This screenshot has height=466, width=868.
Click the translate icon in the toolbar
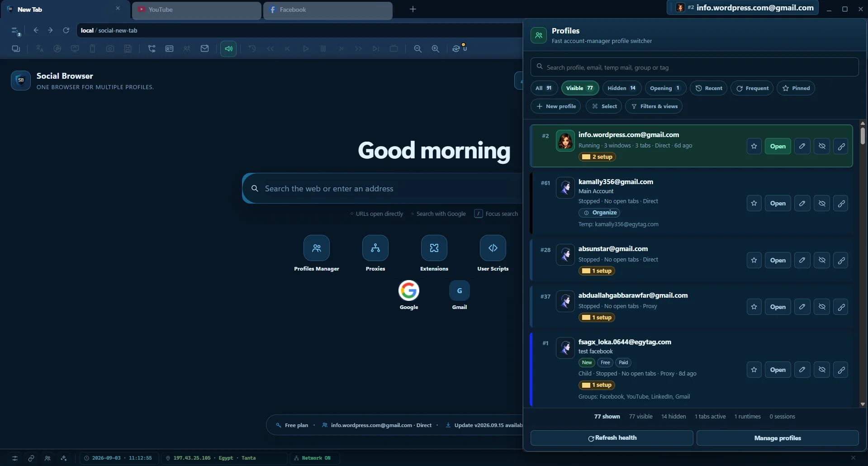click(40, 49)
